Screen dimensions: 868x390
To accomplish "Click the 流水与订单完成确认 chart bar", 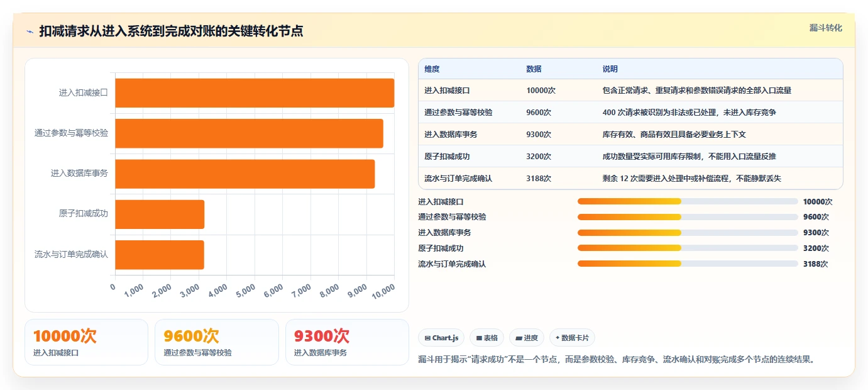I will tap(160, 255).
